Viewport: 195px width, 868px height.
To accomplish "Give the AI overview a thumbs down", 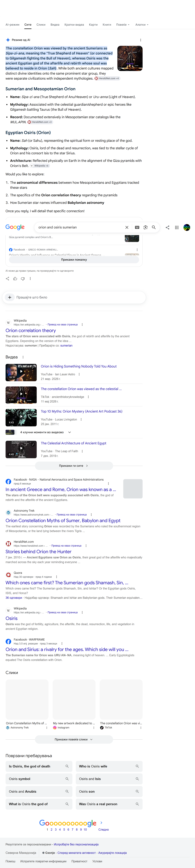I will tap(23, 279).
